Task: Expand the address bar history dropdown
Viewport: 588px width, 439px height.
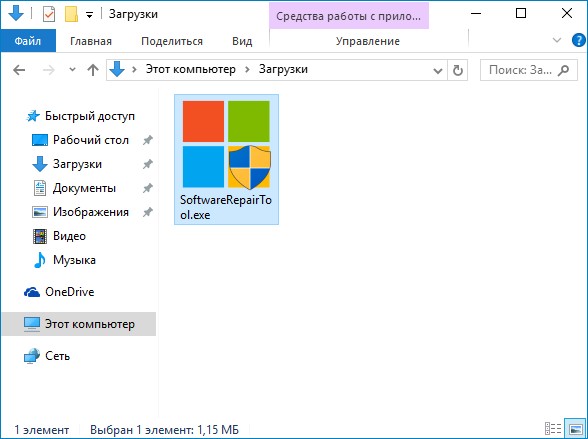Action: pos(438,70)
